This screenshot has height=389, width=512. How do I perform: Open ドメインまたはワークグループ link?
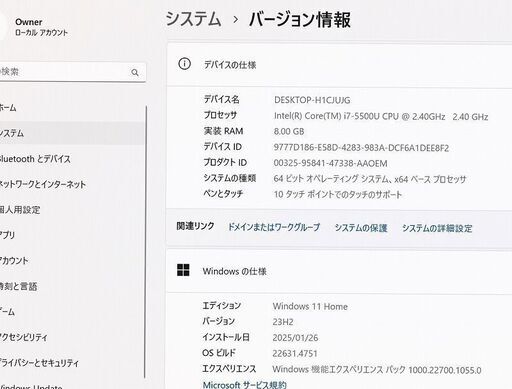click(274, 227)
